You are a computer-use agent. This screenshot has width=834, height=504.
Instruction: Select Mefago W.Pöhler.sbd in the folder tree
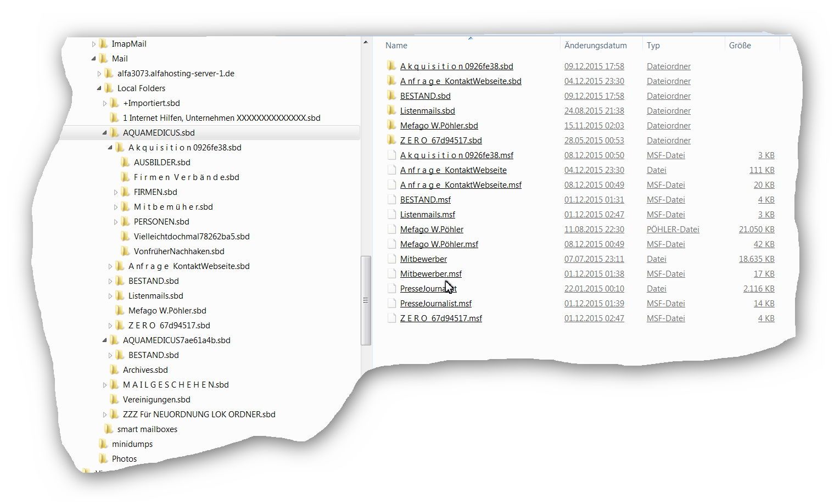(167, 310)
